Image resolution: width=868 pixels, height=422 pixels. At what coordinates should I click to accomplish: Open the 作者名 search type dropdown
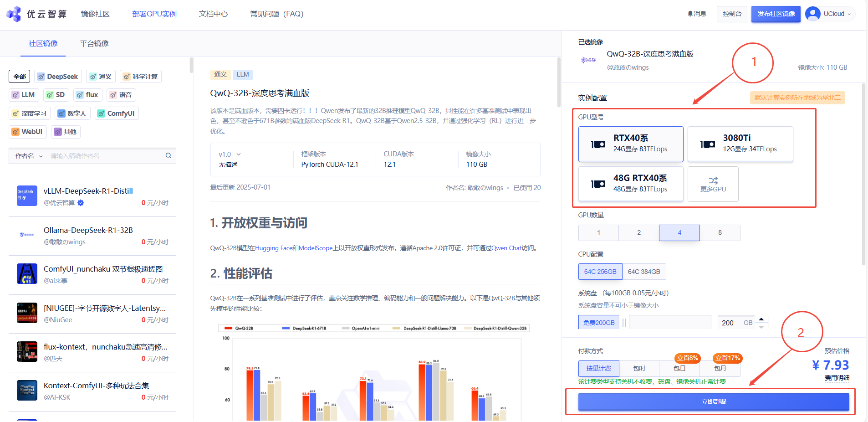coord(29,156)
